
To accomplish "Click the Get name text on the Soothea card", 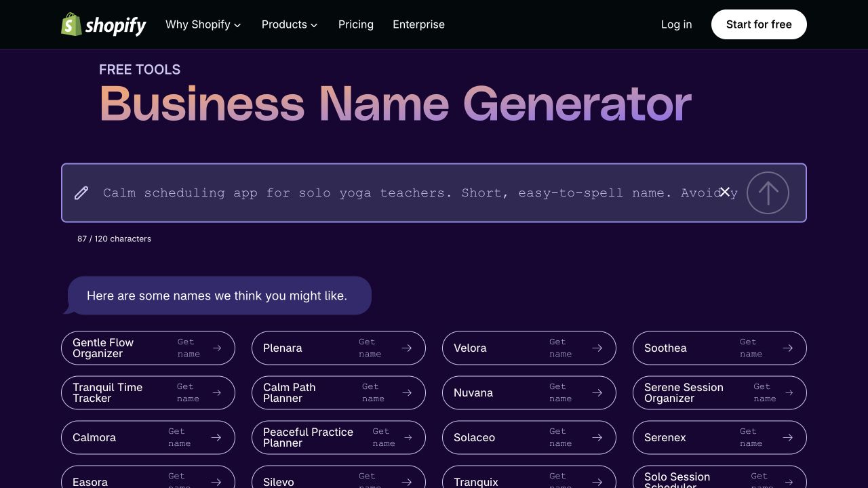I will 751,348.
